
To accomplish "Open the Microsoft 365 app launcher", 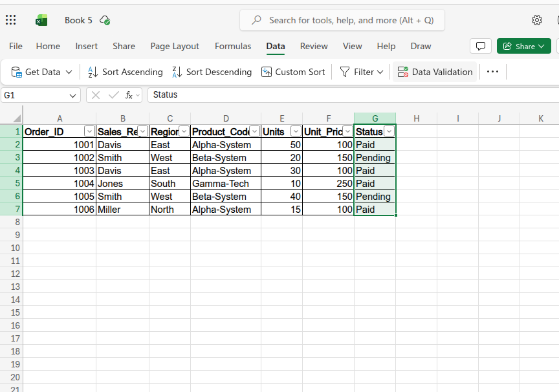I will 10,19.
